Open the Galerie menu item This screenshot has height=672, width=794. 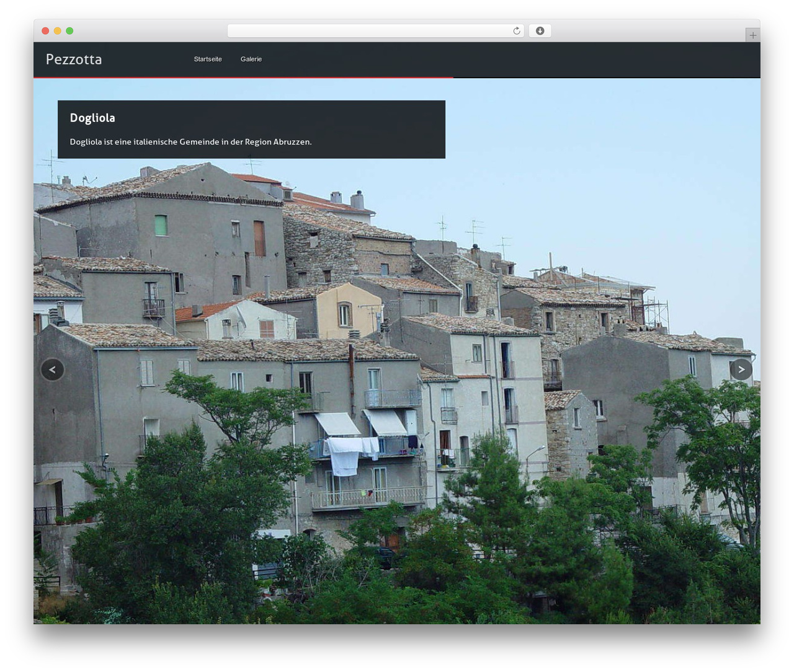coord(251,60)
